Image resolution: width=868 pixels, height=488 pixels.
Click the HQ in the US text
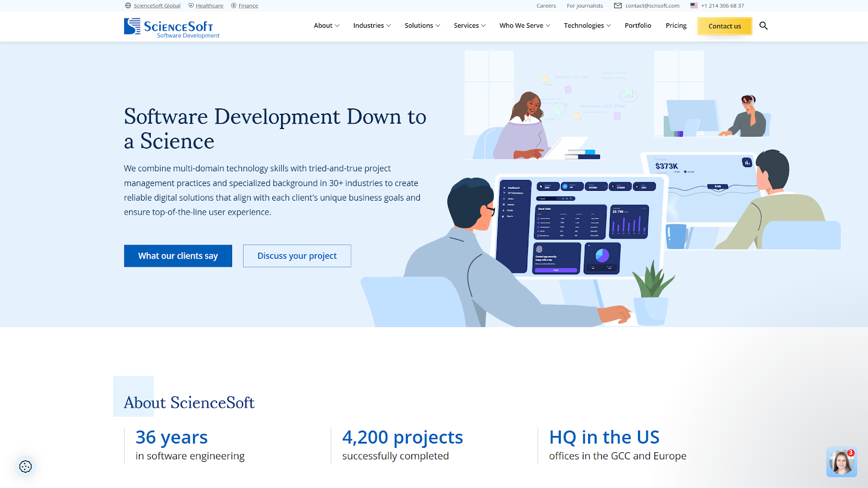pyautogui.click(x=604, y=437)
